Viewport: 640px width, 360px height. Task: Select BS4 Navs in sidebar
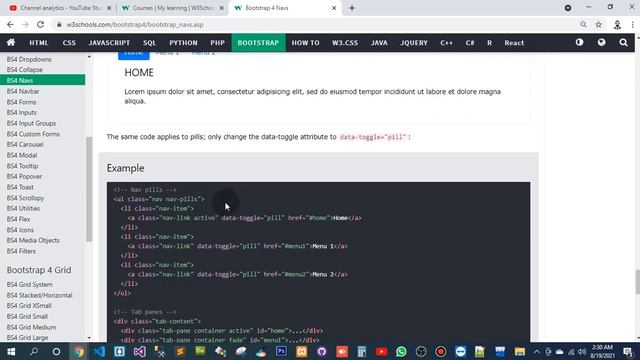tap(42, 80)
